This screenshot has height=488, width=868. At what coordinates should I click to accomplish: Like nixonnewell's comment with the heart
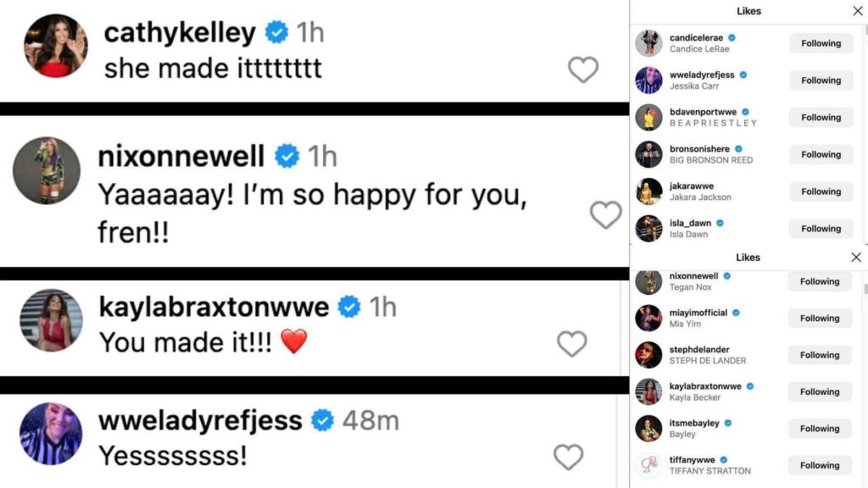[605, 215]
